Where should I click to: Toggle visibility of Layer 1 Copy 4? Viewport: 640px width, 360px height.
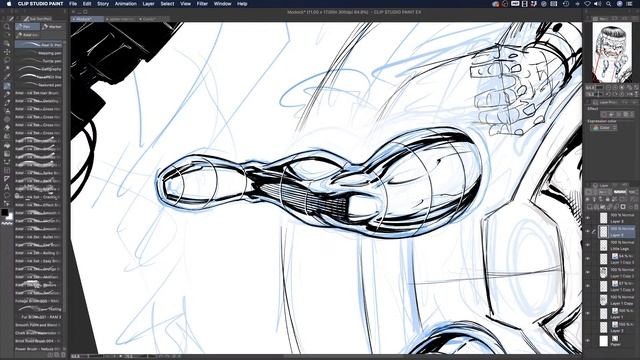pos(588,286)
